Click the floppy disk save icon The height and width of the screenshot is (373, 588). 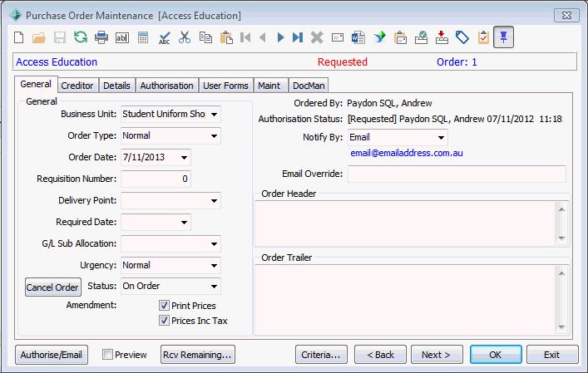[60, 37]
